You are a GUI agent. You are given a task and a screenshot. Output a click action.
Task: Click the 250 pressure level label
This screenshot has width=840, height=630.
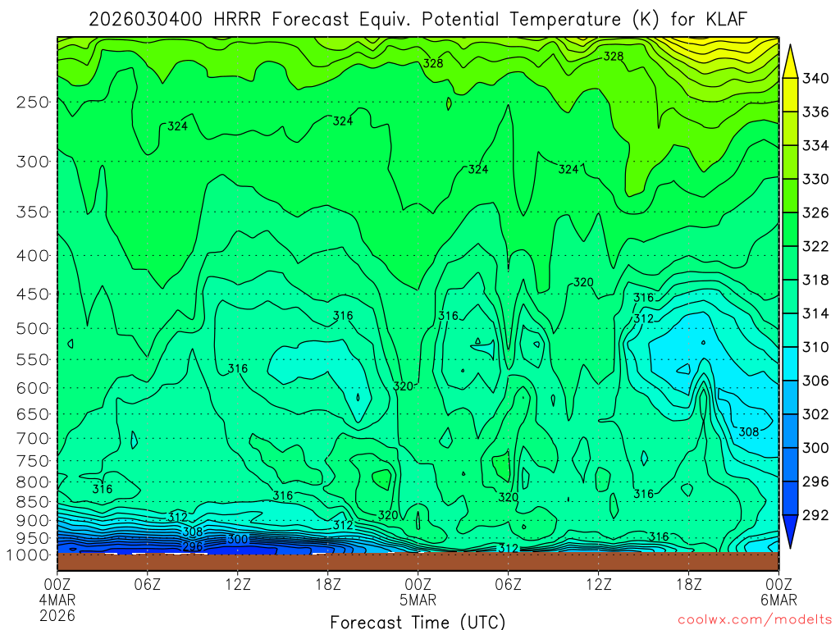click(32, 102)
